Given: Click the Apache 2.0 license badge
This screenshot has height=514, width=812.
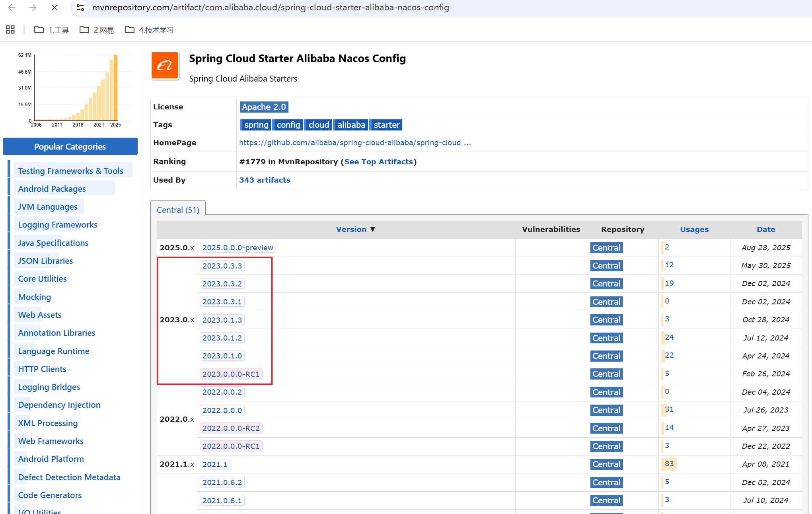Looking at the screenshot, I should click(x=264, y=107).
